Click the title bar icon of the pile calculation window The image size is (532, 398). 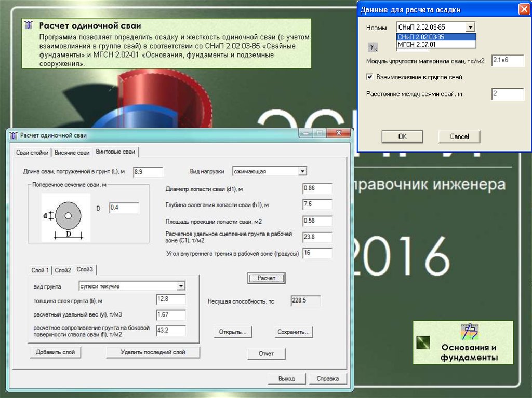[14, 135]
